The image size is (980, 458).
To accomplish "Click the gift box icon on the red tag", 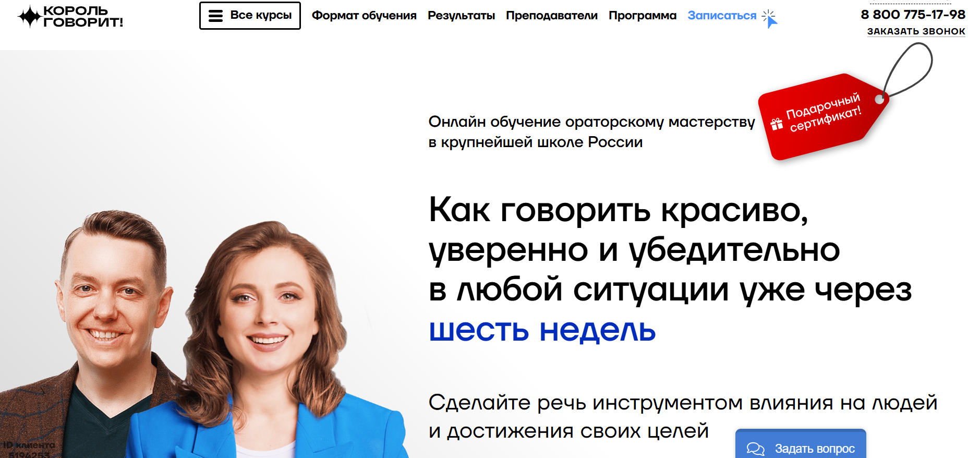I will [777, 124].
